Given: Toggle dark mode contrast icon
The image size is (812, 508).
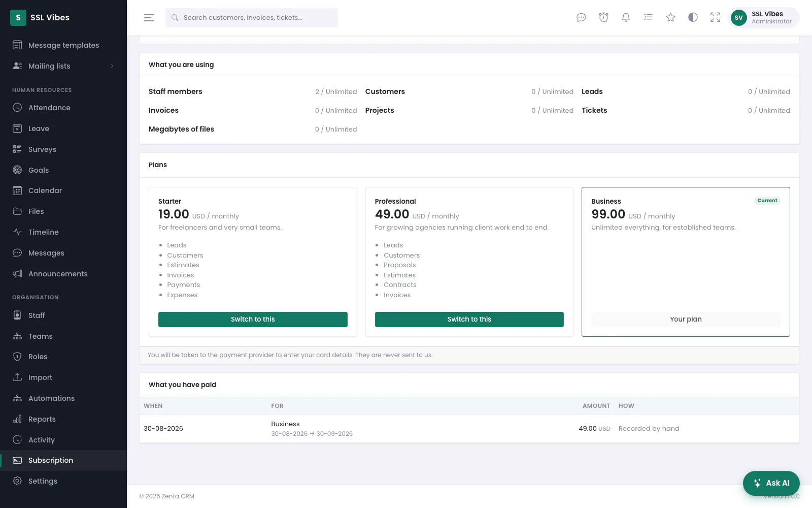Looking at the screenshot, I should click(x=693, y=18).
